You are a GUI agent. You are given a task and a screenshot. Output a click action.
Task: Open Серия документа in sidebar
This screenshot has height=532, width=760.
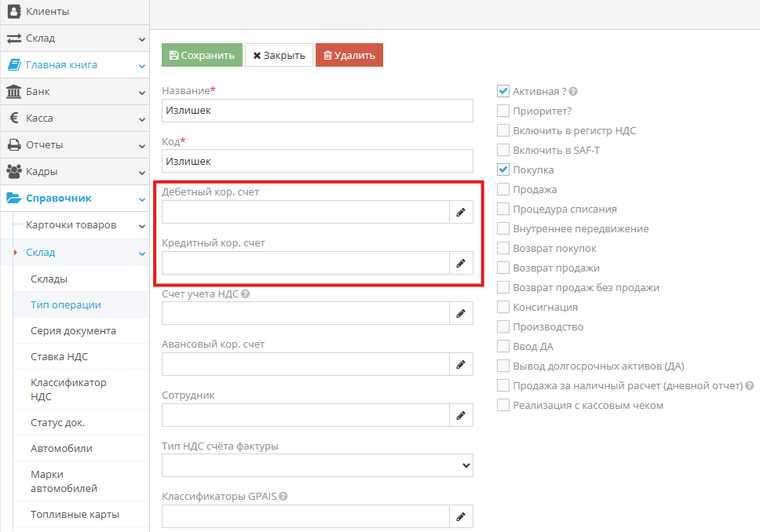(73, 331)
